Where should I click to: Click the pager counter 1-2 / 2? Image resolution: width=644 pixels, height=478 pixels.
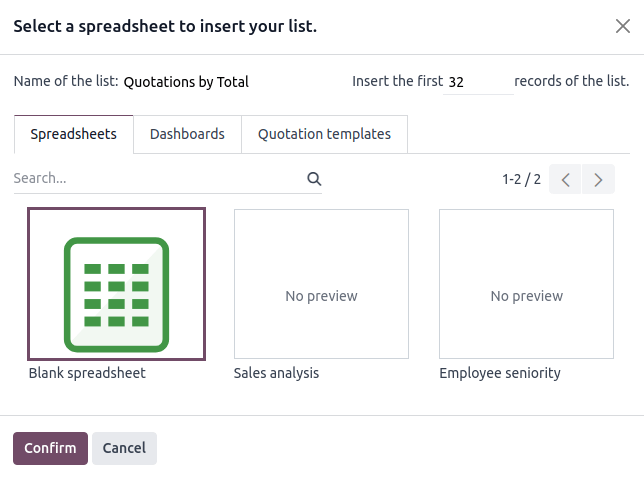pyautogui.click(x=521, y=180)
